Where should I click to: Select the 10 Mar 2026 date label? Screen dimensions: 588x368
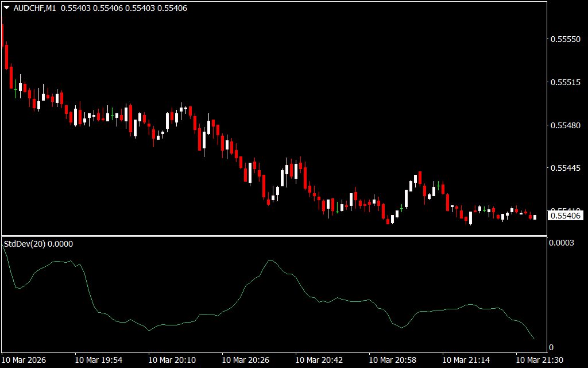coord(25,360)
